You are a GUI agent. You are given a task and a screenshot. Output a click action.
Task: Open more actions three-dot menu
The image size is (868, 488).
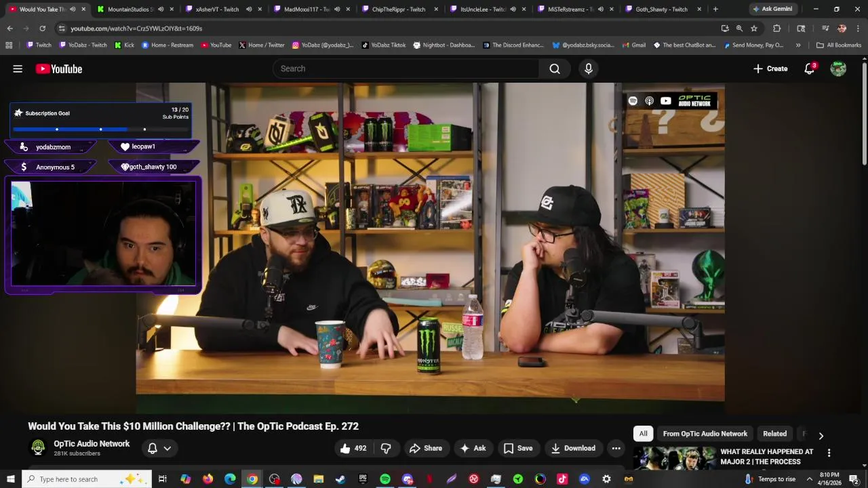tap(616, 448)
